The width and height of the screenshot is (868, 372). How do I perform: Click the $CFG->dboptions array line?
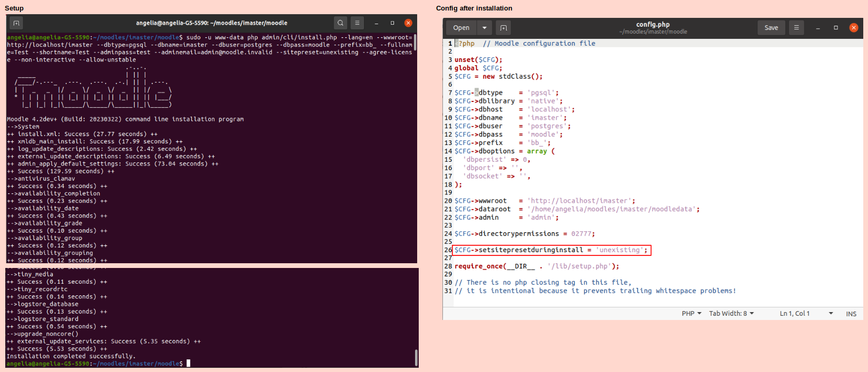504,151
